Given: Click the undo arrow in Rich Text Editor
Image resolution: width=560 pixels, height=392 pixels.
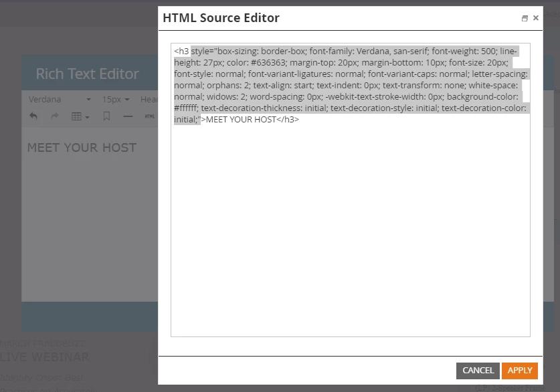Looking at the screenshot, I should (x=33, y=116).
